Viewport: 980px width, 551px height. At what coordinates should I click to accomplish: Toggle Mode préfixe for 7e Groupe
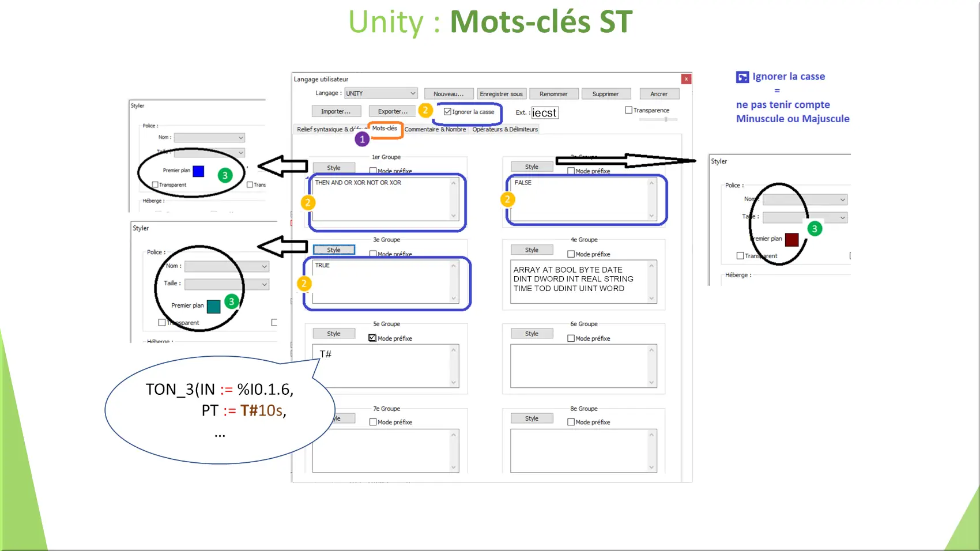(372, 422)
